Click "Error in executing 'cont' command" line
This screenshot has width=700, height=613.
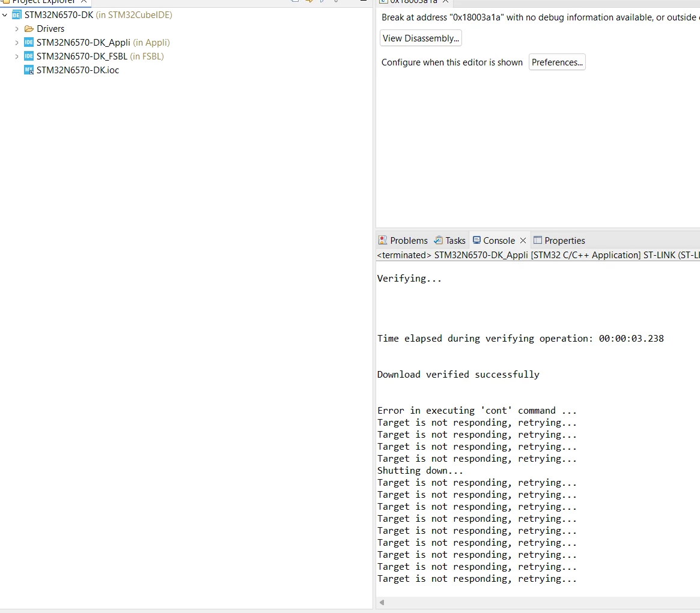(477, 411)
